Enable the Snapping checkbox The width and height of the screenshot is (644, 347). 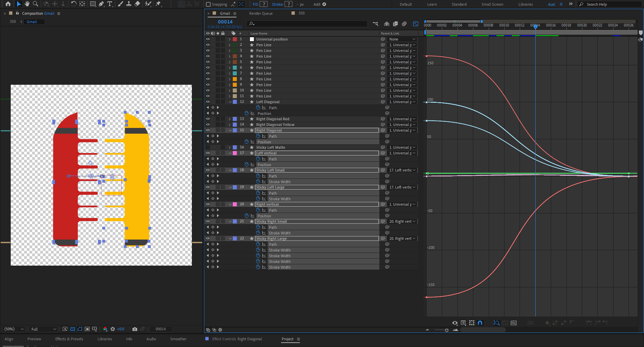point(208,4)
